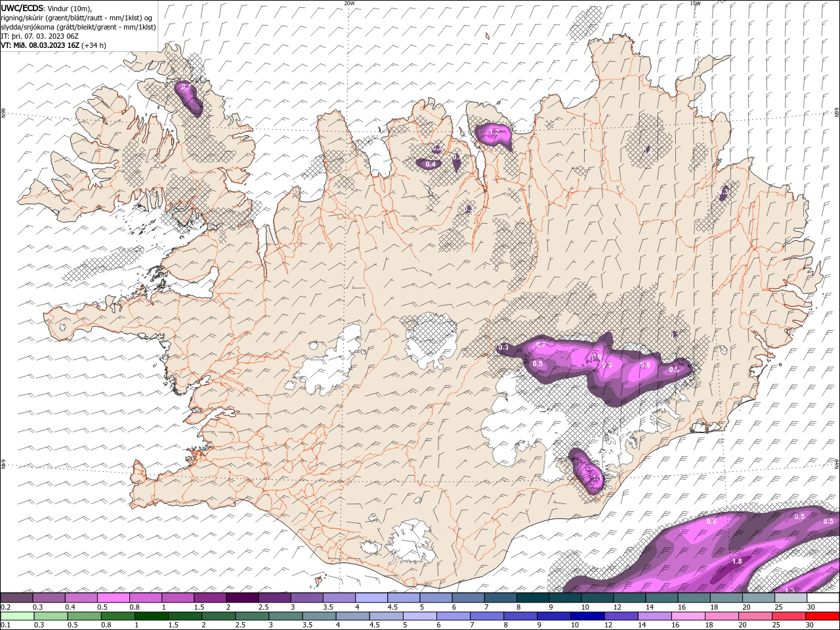The width and height of the screenshot is (840, 630).
Task: Click the 'VT: Mið. 08.03.2023 16Z' valid time
Action: (40, 45)
